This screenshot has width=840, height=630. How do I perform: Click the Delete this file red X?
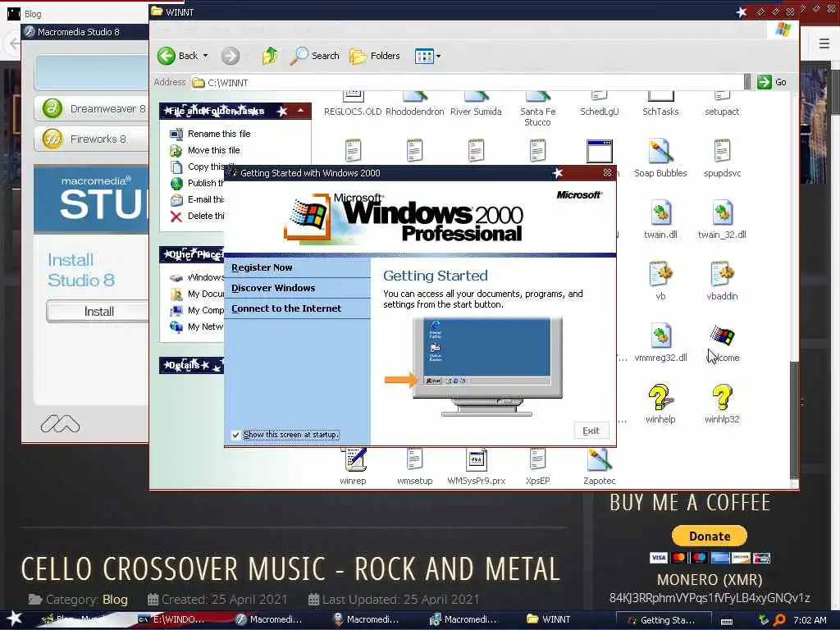tap(176, 217)
